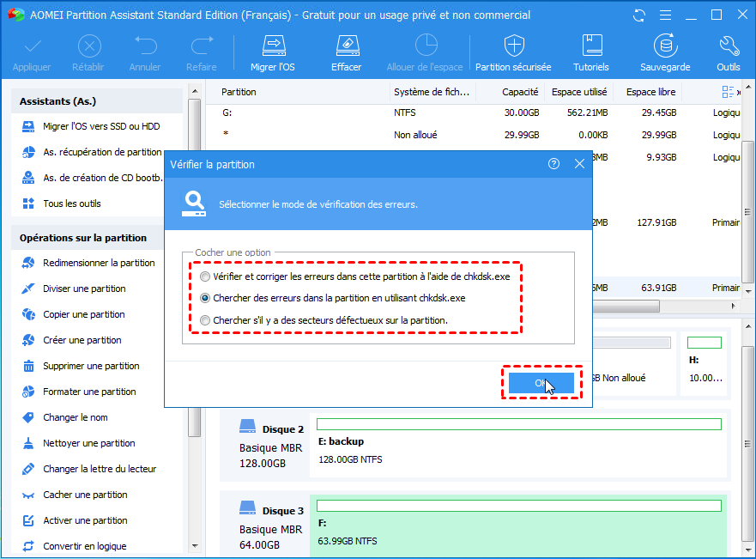Click the refresh icon in title bar
Viewport: 756px width, 559px height.
point(639,15)
